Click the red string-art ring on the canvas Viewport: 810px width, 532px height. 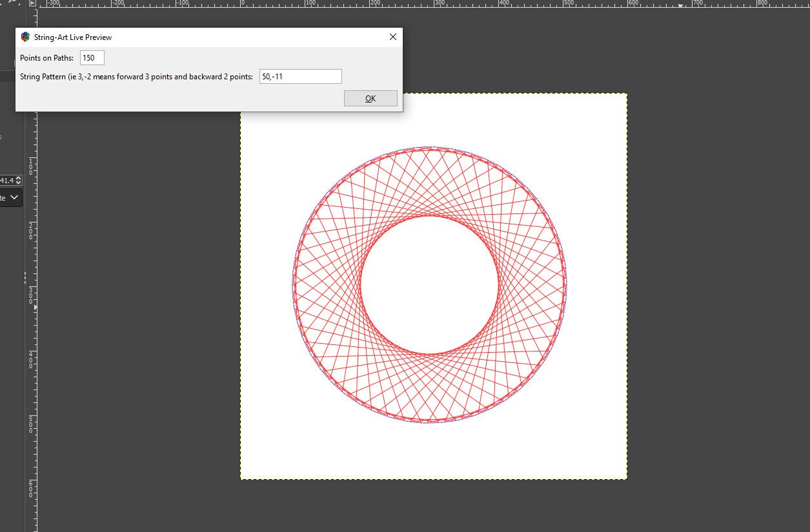(430, 284)
